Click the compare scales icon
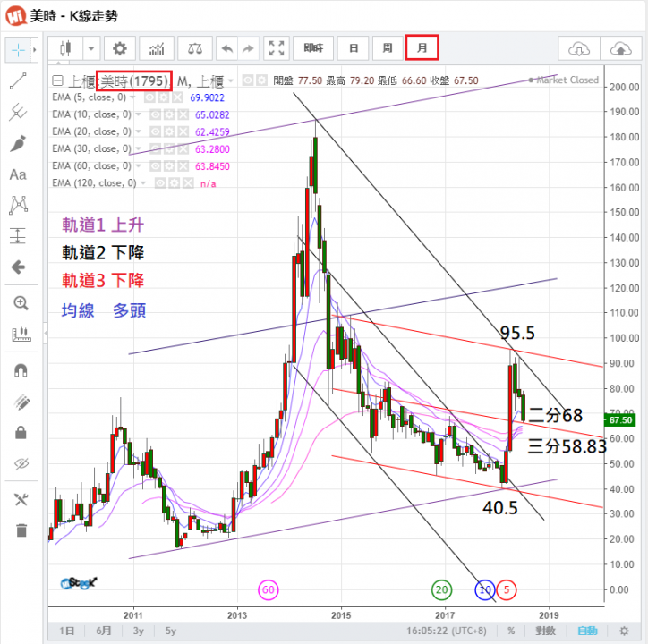The width and height of the screenshot is (648, 644). click(194, 48)
